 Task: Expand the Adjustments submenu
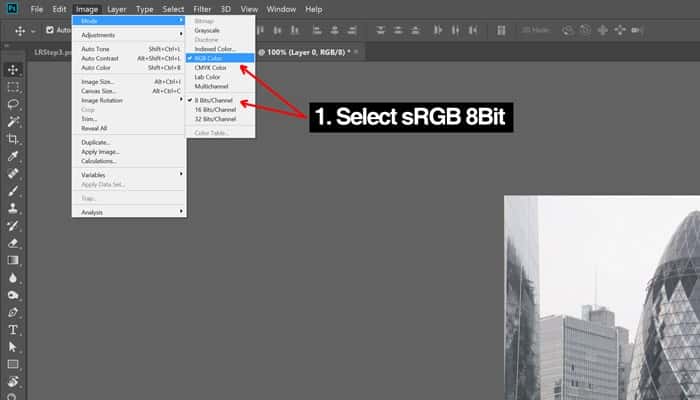[x=129, y=35]
